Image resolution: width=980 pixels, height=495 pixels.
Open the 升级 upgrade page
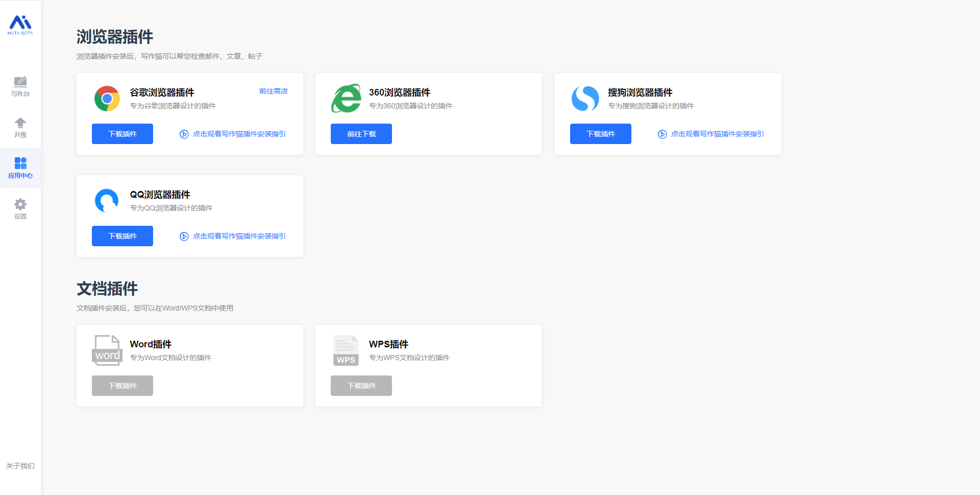tap(20, 128)
